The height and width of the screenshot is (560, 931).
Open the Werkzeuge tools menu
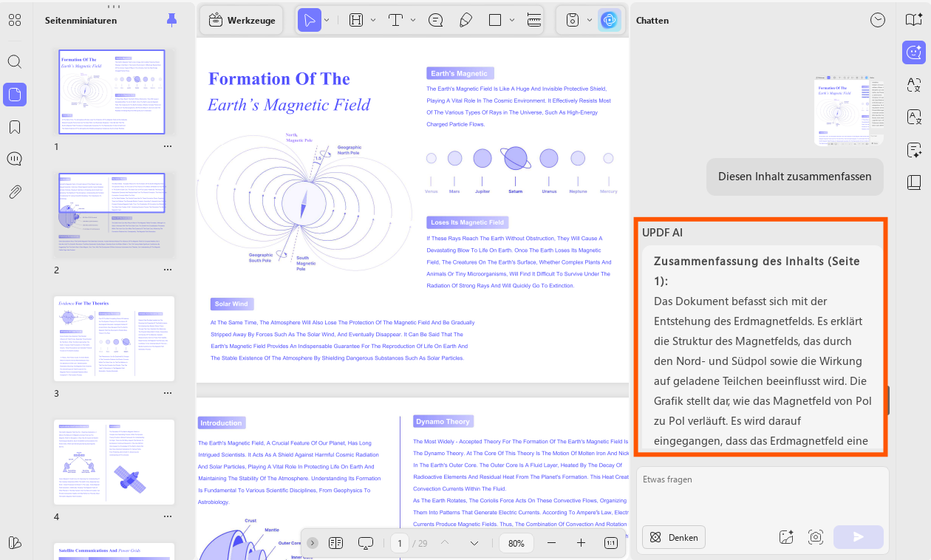tap(242, 20)
